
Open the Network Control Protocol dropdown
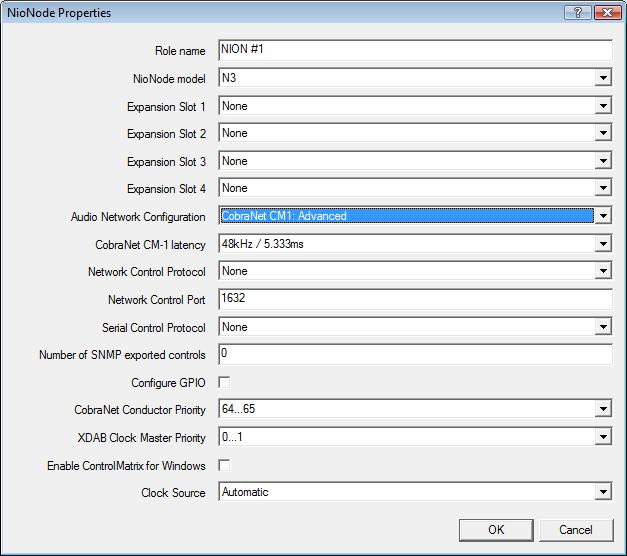pos(603,271)
